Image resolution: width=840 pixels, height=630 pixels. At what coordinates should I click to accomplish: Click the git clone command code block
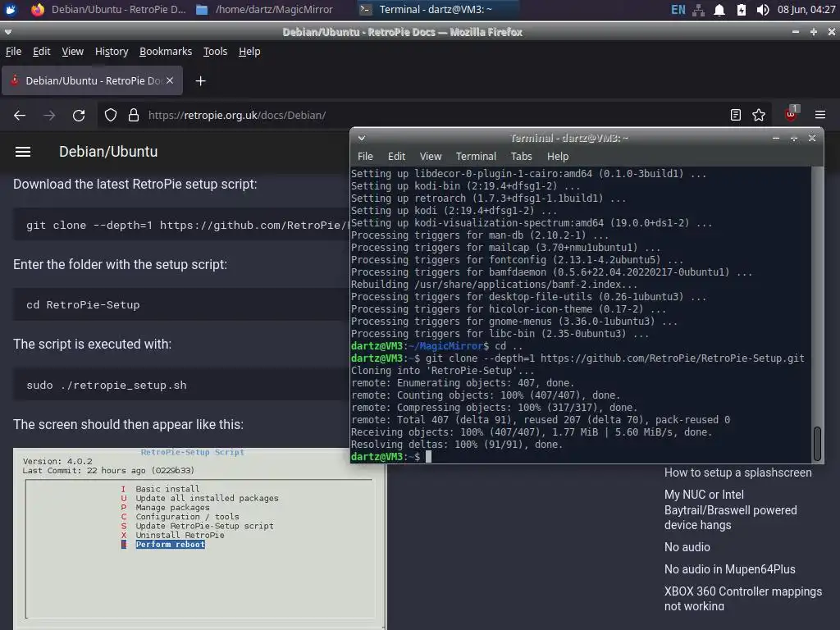click(x=181, y=225)
